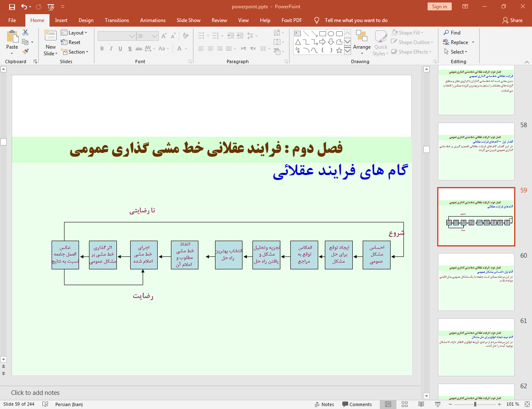The width and height of the screenshot is (532, 409).
Task: Open the Layout dropdown
Action: (74, 32)
